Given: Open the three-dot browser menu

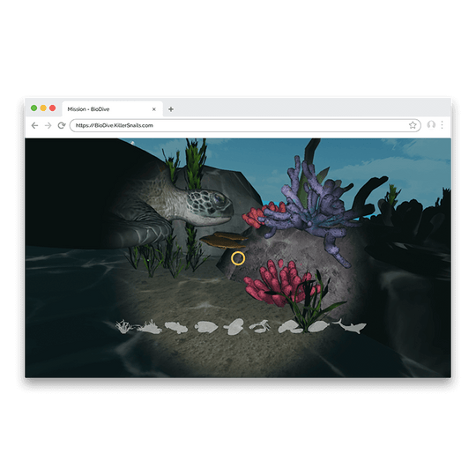Looking at the screenshot, I should coord(442,125).
